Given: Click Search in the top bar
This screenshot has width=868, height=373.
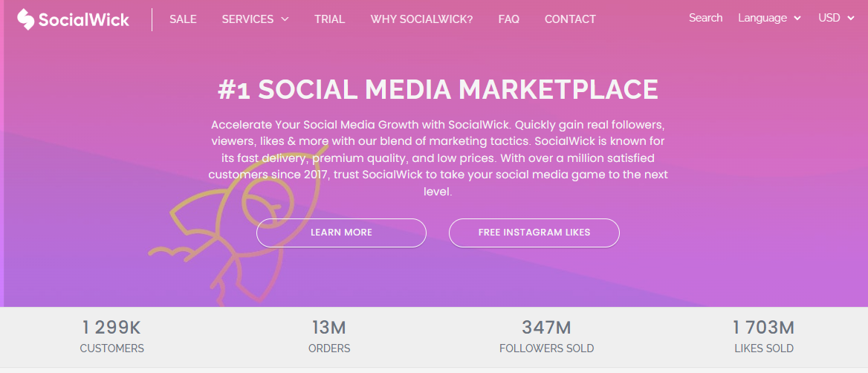Looking at the screenshot, I should pyautogui.click(x=705, y=18).
